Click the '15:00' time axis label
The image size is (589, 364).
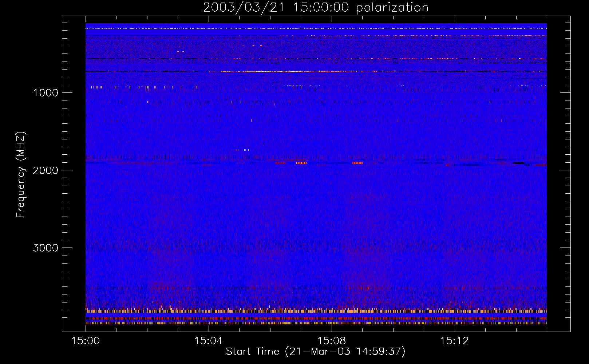click(x=86, y=341)
